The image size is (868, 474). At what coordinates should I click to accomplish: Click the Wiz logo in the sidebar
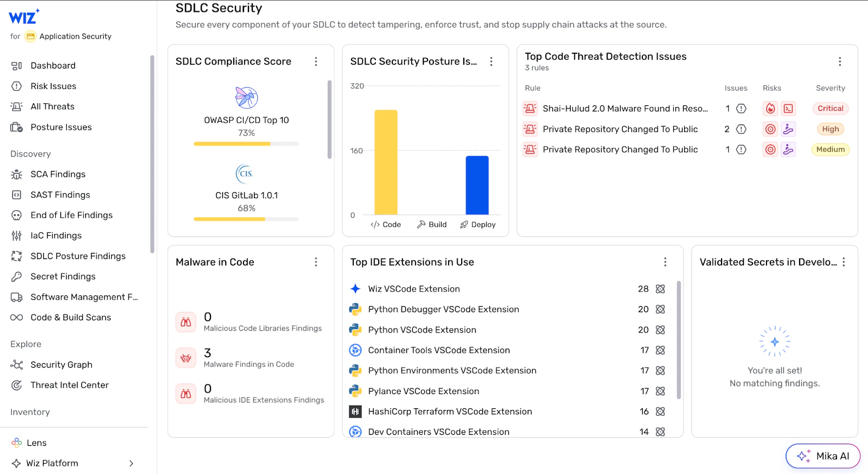click(x=24, y=17)
